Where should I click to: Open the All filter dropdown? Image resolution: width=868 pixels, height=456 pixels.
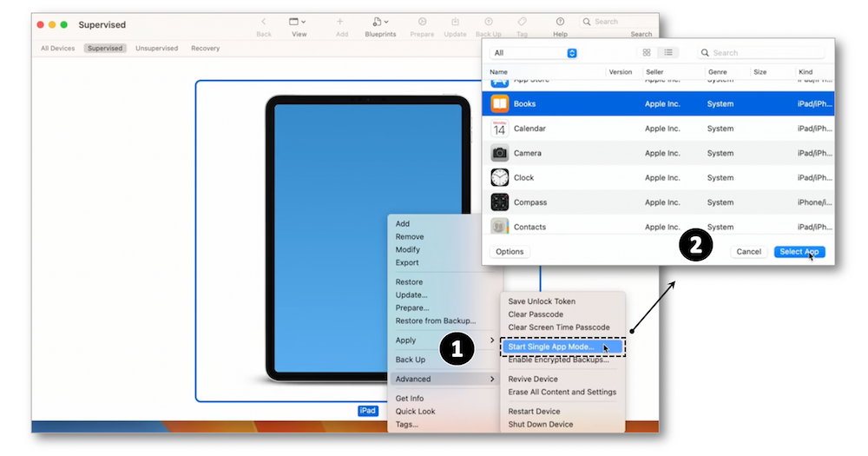534,53
